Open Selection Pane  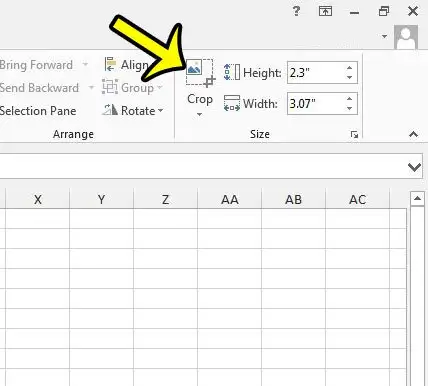click(x=38, y=111)
